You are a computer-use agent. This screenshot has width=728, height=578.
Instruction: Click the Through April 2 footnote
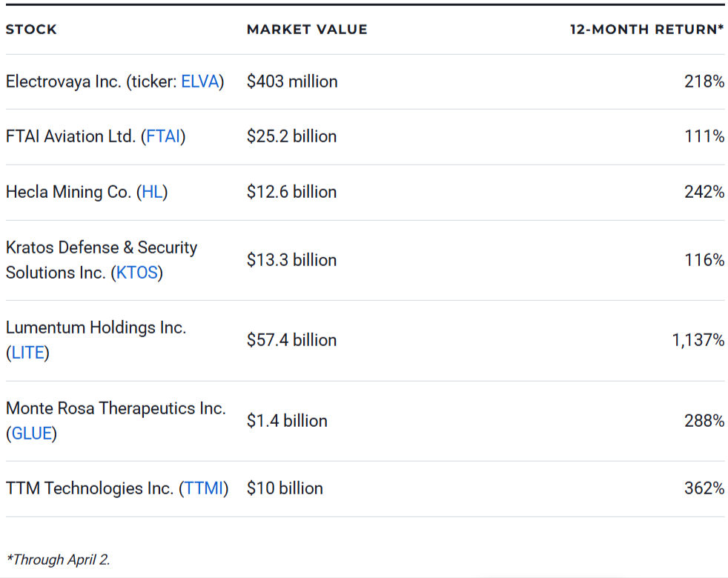pos(56,559)
